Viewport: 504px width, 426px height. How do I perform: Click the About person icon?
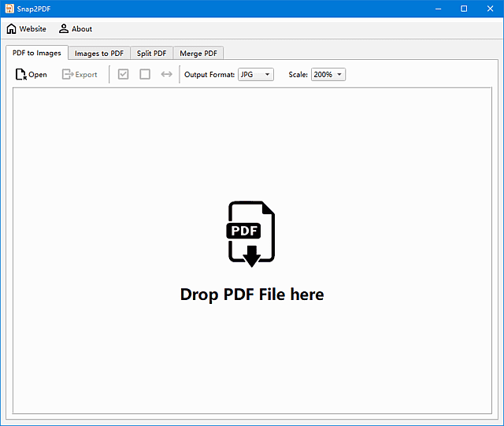click(x=64, y=29)
